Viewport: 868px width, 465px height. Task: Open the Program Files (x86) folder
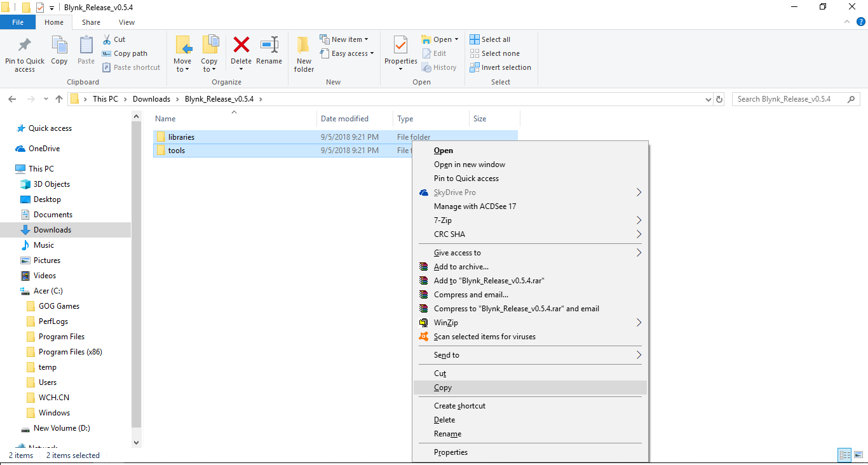pos(70,352)
